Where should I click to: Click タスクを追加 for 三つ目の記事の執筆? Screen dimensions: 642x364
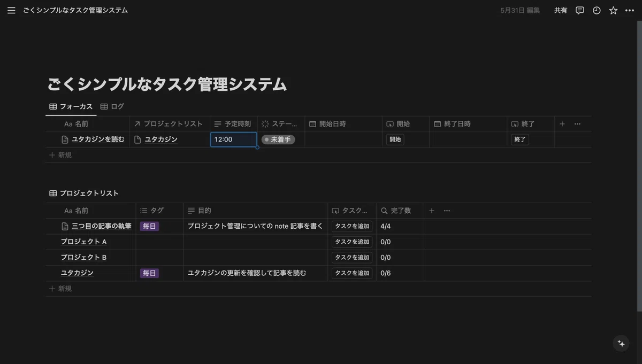(352, 226)
